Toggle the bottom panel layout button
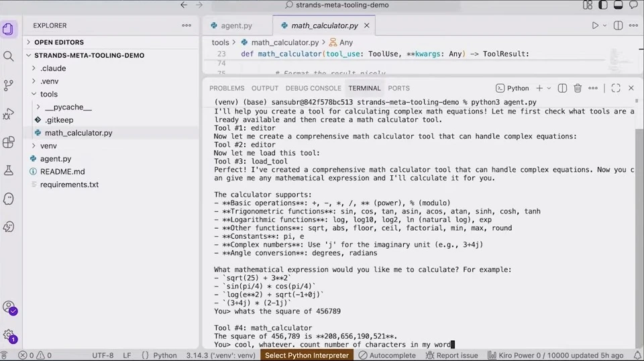 (x=618, y=5)
